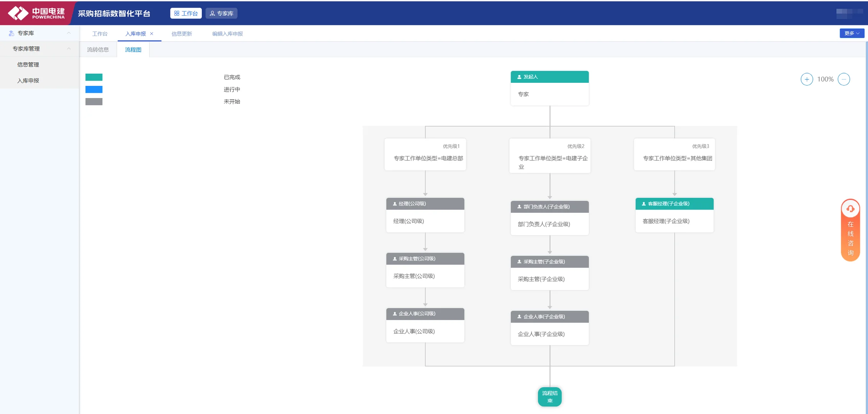Click the zoom in plus icon
868x414 pixels.
(x=806, y=79)
